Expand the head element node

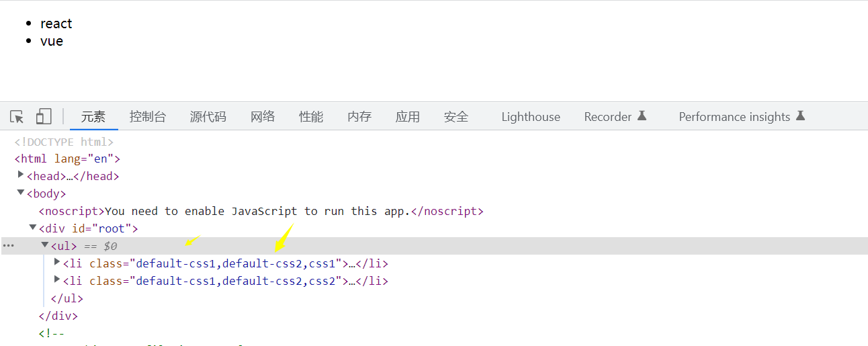[21, 175]
